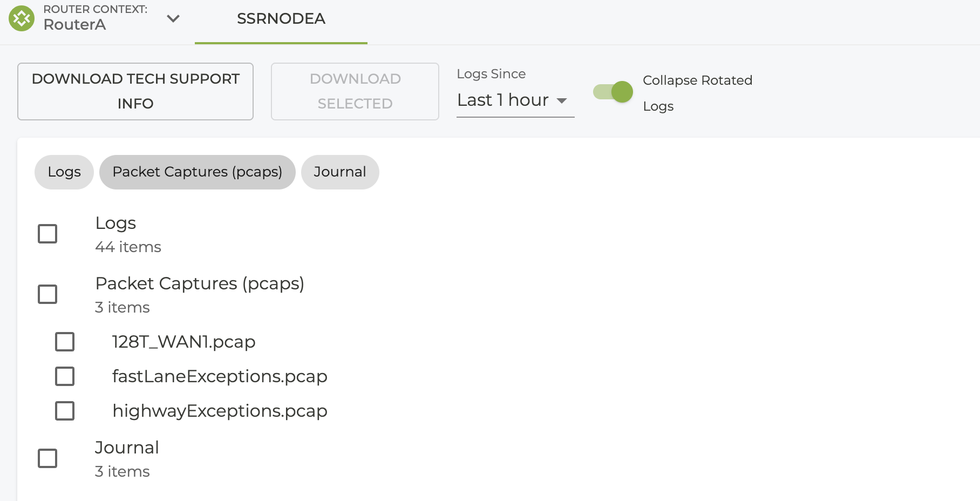The height and width of the screenshot is (501, 980).
Task: Check the Packet Captures group checkbox
Action: coord(47,294)
